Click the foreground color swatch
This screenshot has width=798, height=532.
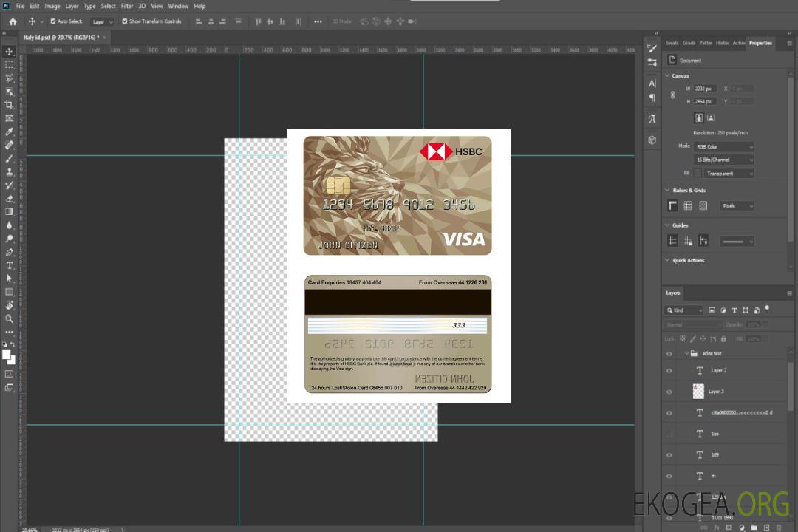coord(6,355)
